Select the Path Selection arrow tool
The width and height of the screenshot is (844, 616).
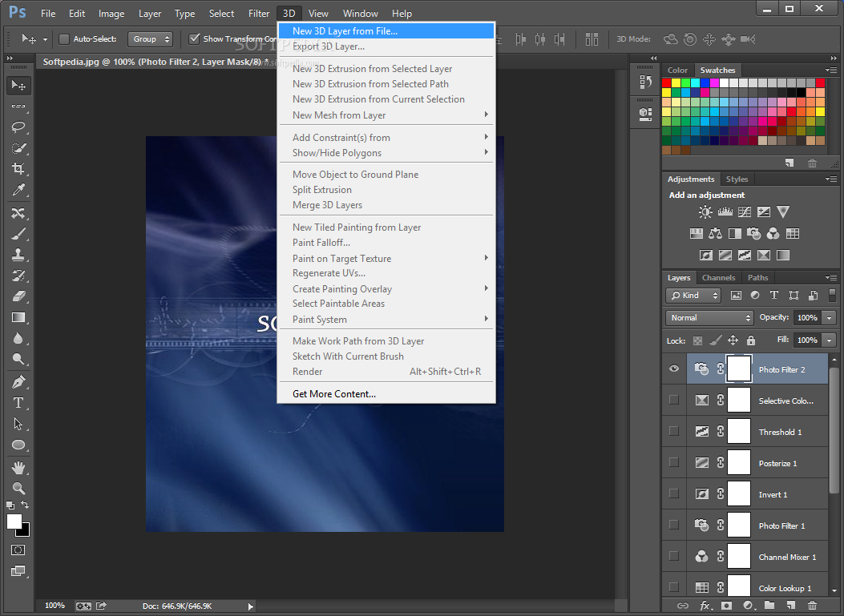click(x=18, y=424)
